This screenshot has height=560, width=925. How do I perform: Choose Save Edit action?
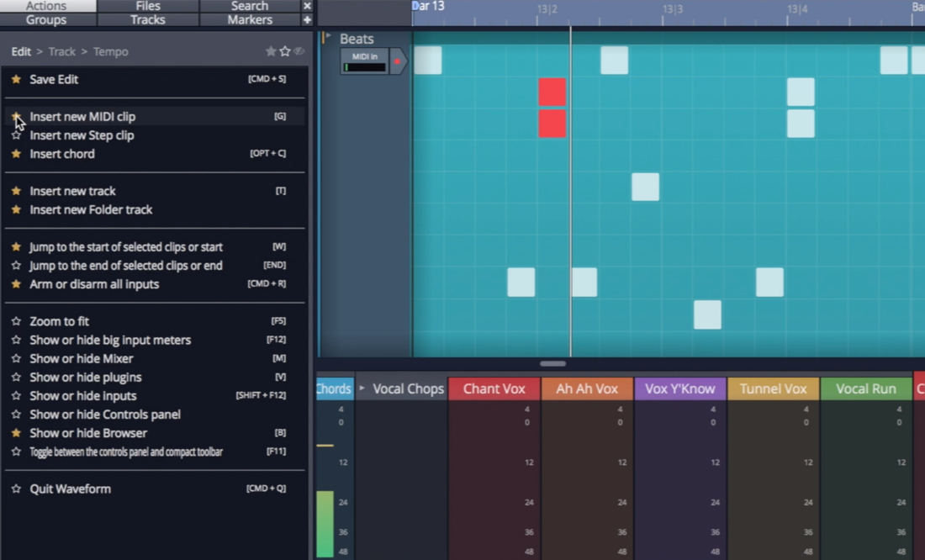(x=155, y=79)
